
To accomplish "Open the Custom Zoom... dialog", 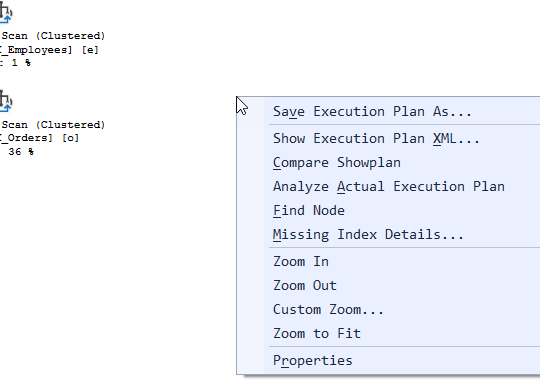I will coord(328,309).
